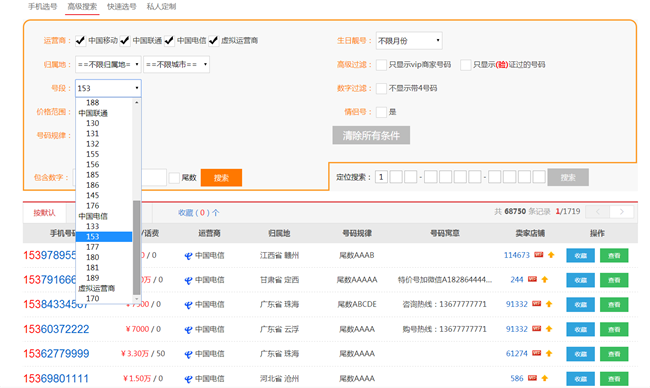This screenshot has height=388, width=650.
Task: Click VIP badge next to seller 61274
Action: [x=536, y=353]
